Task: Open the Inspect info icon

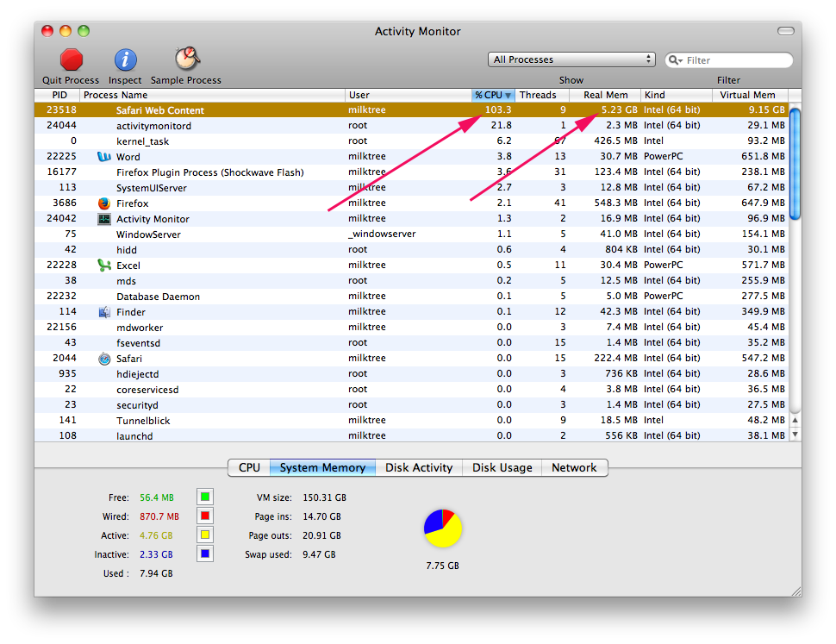Action: tap(125, 59)
